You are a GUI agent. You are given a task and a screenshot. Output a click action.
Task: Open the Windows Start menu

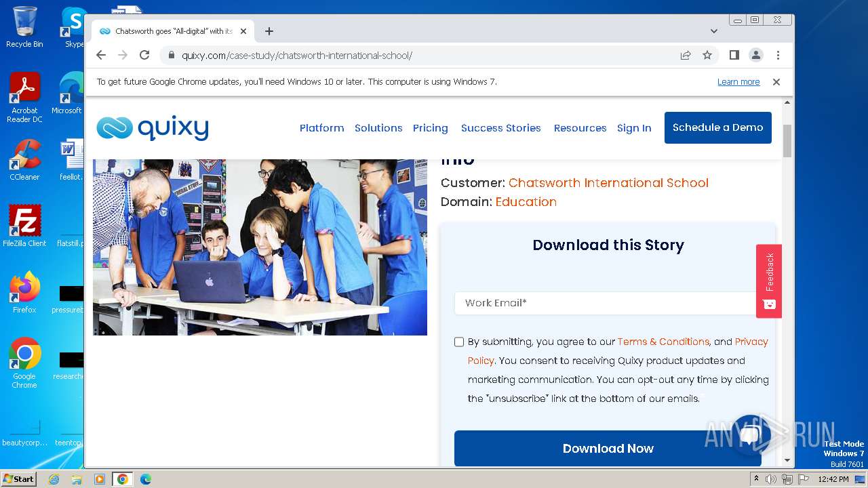tap(19, 479)
